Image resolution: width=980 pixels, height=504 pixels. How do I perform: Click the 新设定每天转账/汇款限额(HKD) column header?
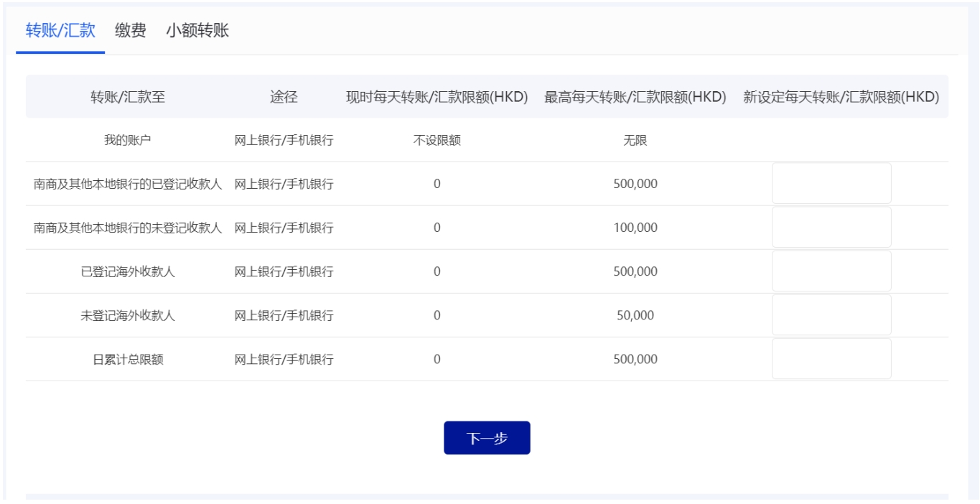pyautogui.click(x=841, y=97)
